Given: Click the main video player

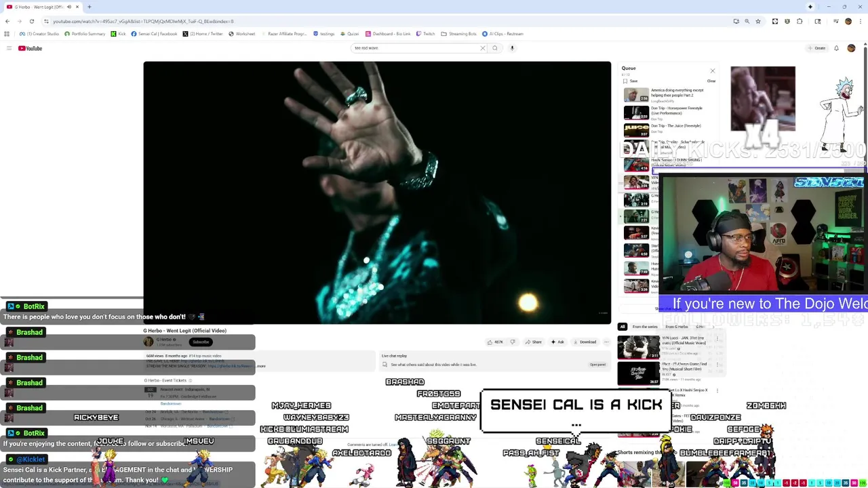Looking at the screenshot, I should click(x=377, y=192).
